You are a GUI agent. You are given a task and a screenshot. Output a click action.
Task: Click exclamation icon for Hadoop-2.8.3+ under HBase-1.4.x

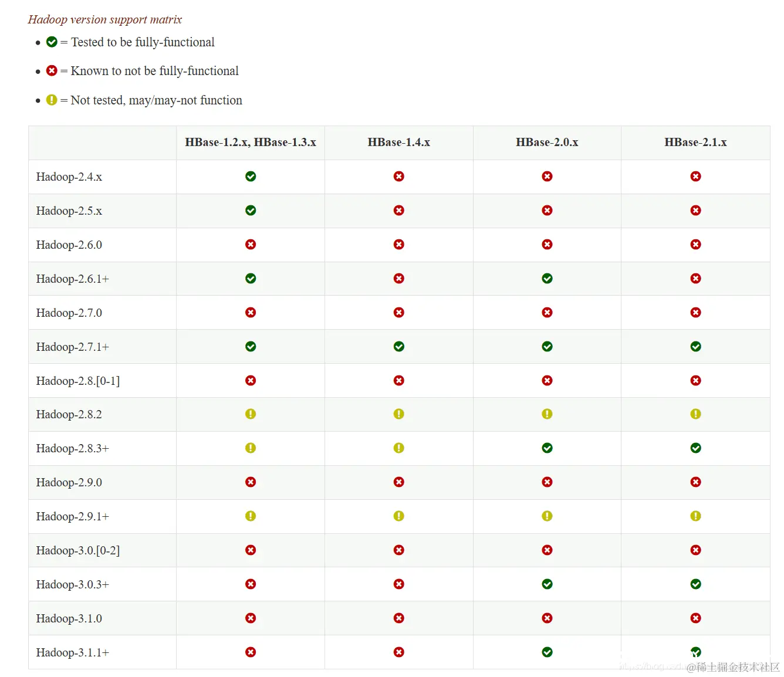pyautogui.click(x=399, y=448)
